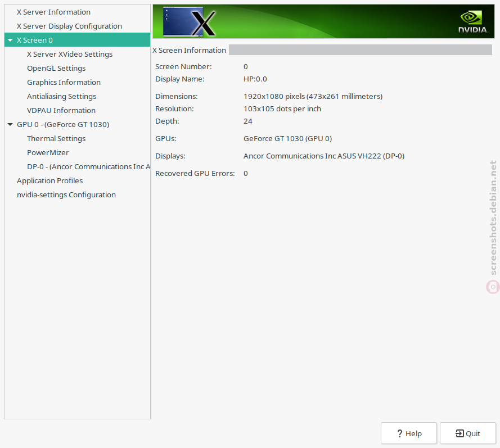The image size is (500, 448).
Task: Click the 'X Screen Information' heading
Action: 189,51
